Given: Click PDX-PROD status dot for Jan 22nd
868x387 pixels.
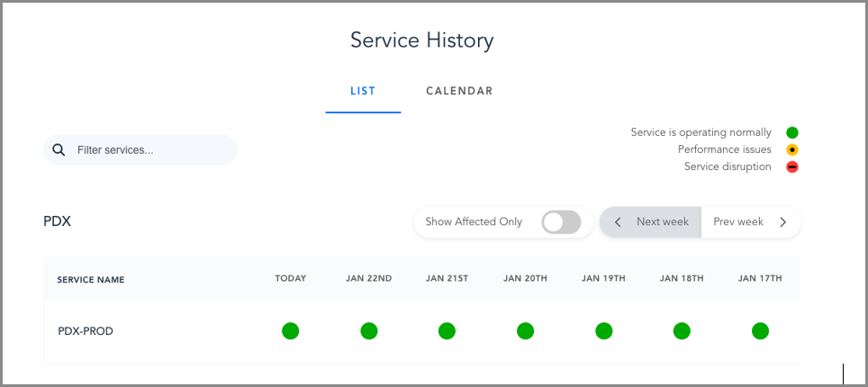Looking at the screenshot, I should 368,331.
